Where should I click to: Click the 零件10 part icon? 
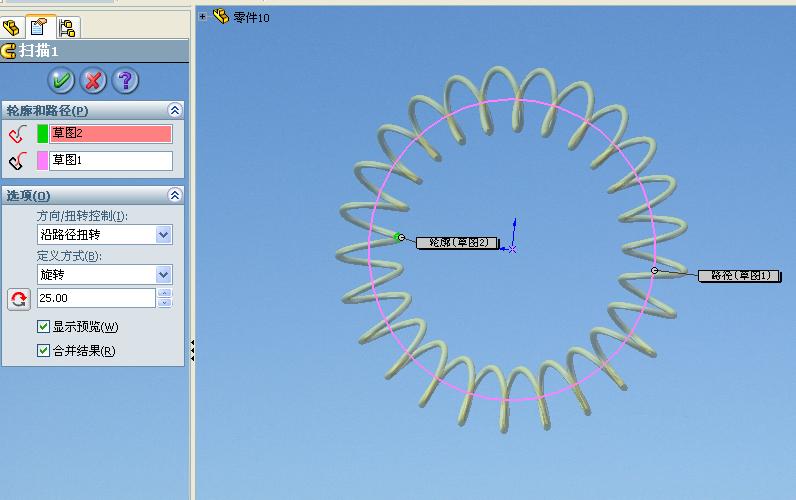221,16
